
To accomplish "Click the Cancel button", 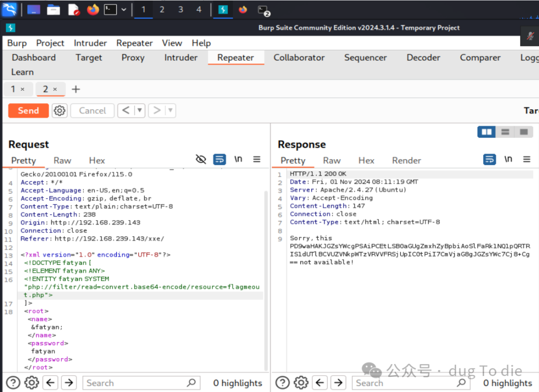I will tap(92, 111).
